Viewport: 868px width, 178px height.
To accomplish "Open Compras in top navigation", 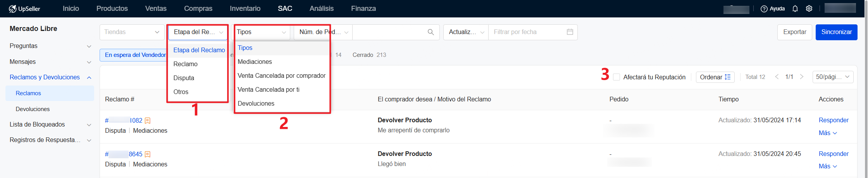I will coord(198,9).
